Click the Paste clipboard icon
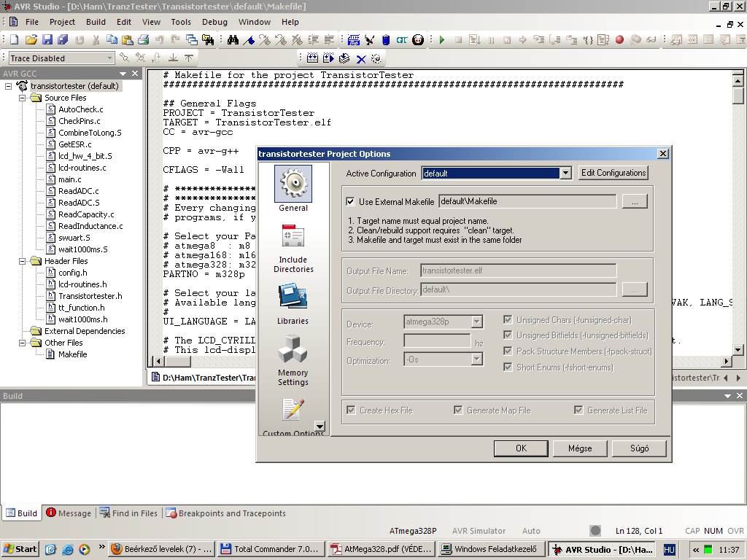This screenshot has height=560, width=747. coord(127,40)
